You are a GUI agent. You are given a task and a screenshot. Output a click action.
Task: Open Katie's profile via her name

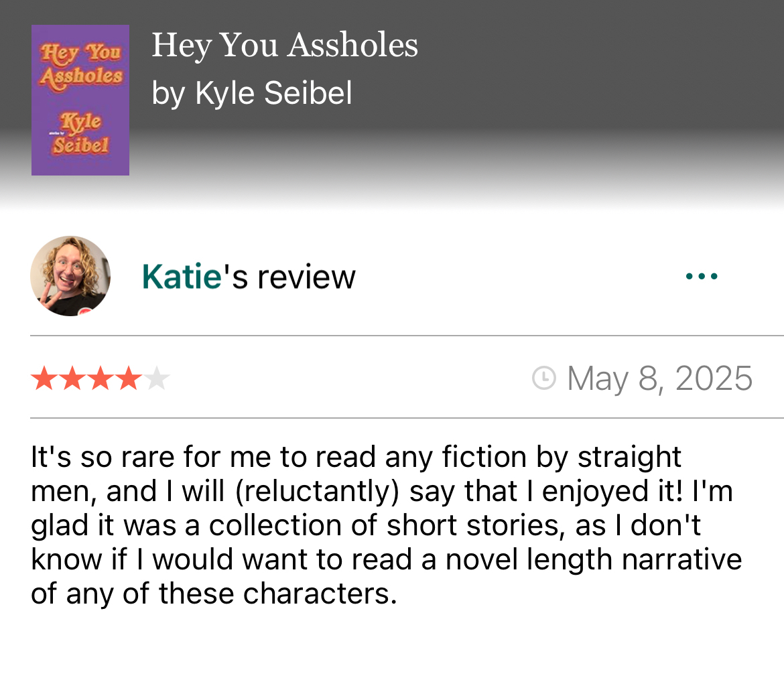(x=182, y=276)
